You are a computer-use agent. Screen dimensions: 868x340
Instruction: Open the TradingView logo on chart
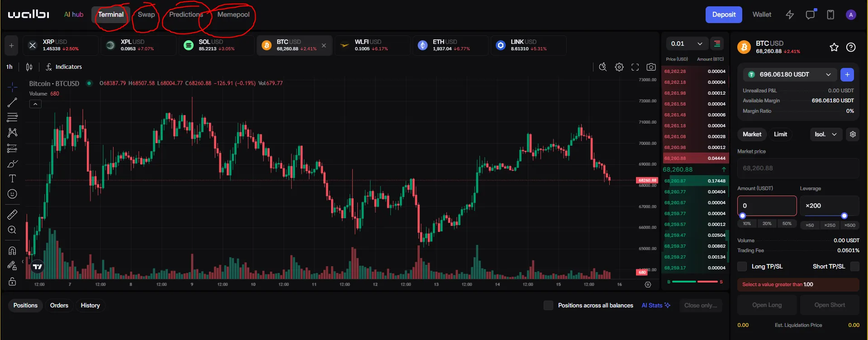38,267
